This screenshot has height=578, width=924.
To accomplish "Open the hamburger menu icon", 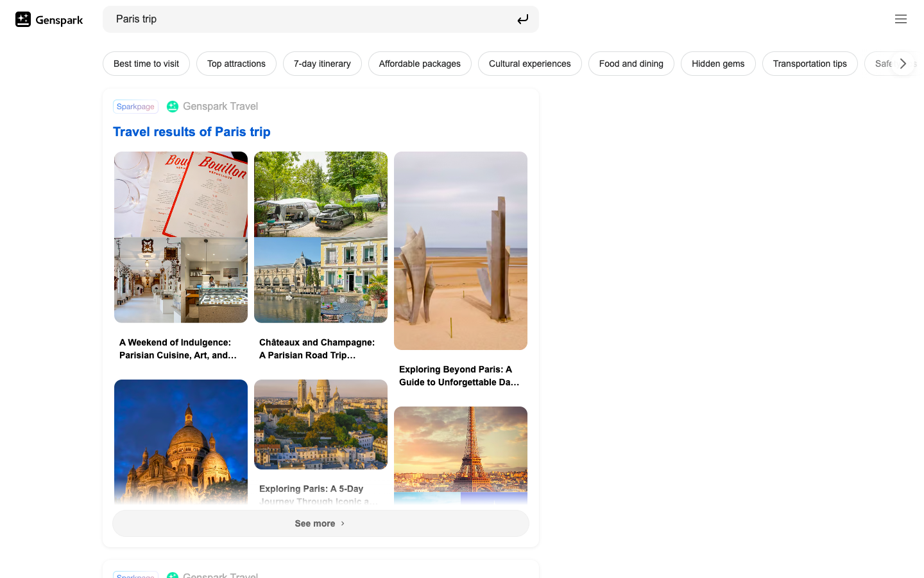I will pyautogui.click(x=901, y=19).
